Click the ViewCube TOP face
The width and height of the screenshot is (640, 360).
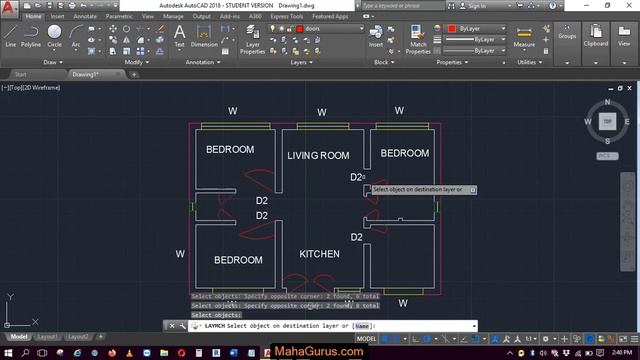[x=607, y=122]
